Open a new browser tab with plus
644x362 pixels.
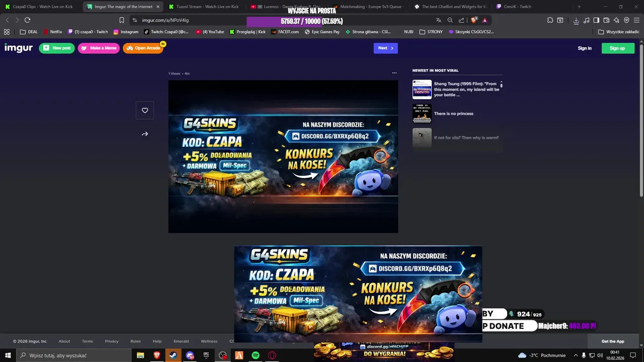click(x=579, y=7)
